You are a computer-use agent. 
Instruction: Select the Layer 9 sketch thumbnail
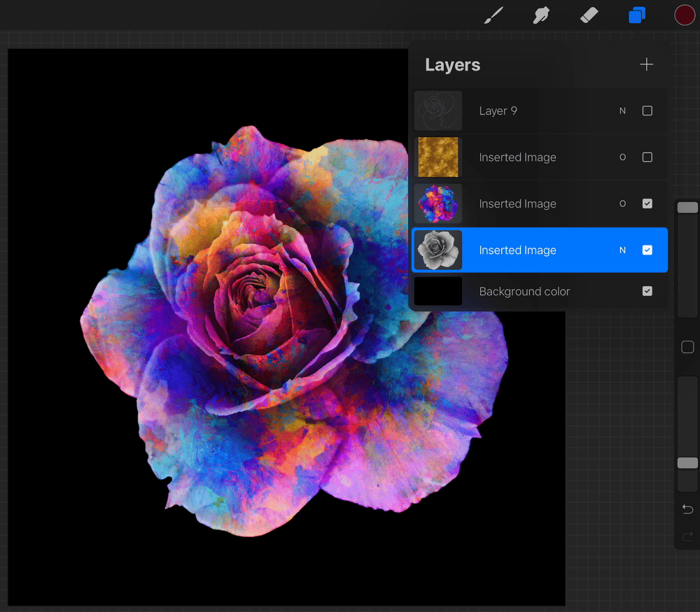point(438,111)
